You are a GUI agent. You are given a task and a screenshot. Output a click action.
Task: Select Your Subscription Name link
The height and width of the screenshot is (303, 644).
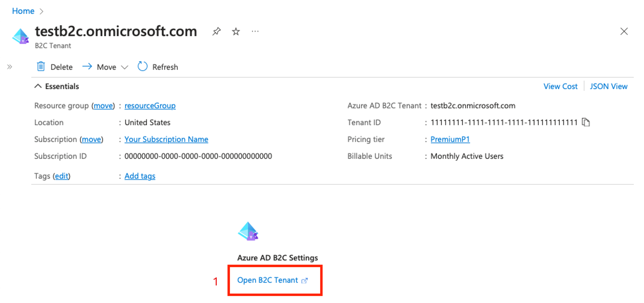point(160,139)
